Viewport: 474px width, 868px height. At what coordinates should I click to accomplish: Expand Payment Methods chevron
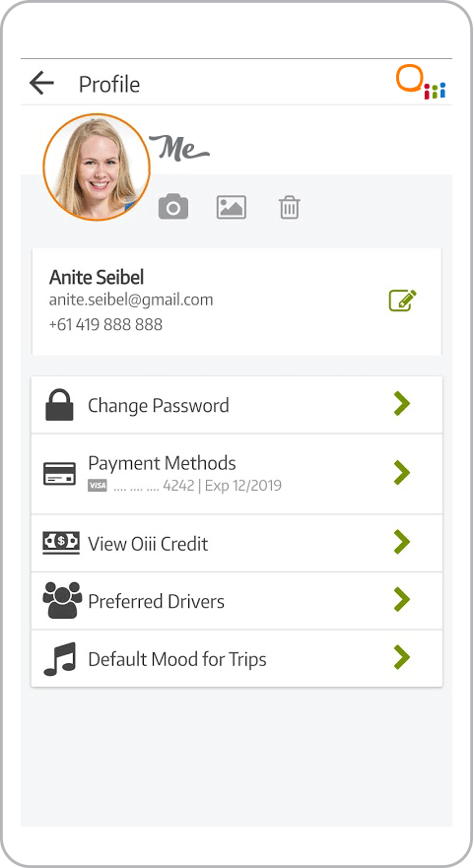402,473
